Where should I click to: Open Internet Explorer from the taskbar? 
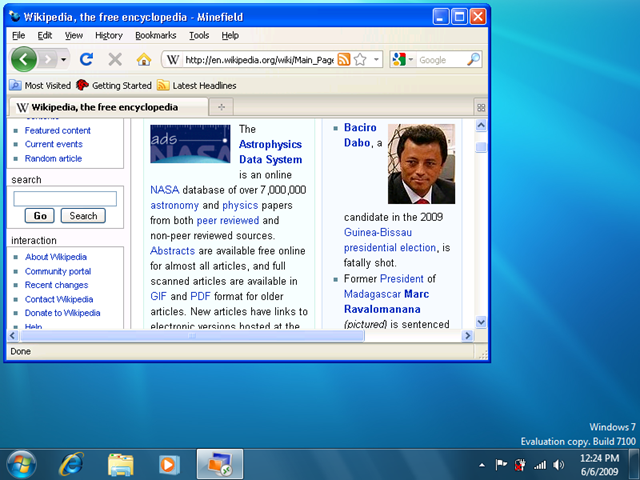(x=71, y=464)
